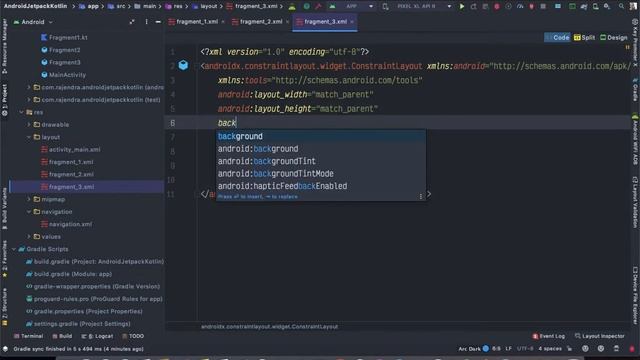Open the Pixel XL device selector dropdown
640x360 pixels.
423,7
